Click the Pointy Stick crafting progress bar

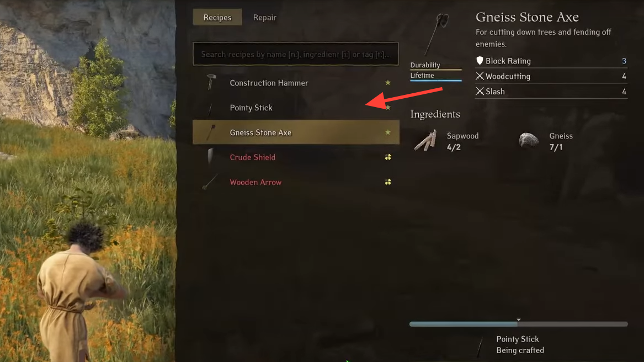click(x=518, y=324)
